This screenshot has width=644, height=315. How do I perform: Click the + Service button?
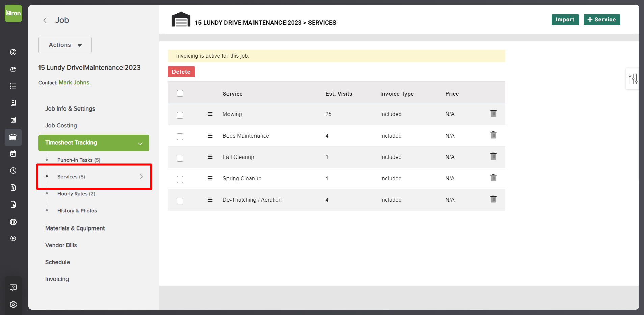coord(601,19)
